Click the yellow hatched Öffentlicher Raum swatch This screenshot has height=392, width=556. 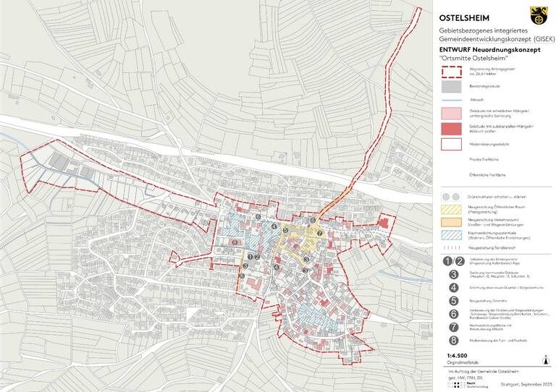452,209
